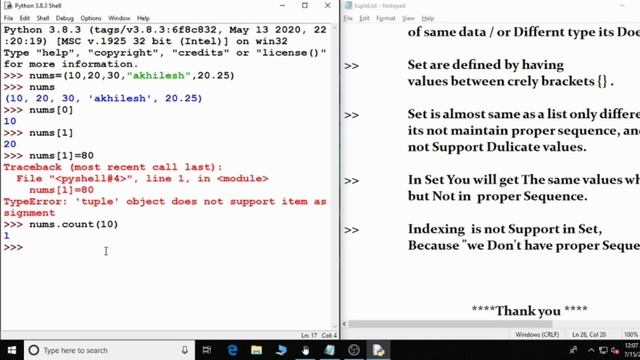Click 'values between crely brackets {} .' line

[x=511, y=81]
